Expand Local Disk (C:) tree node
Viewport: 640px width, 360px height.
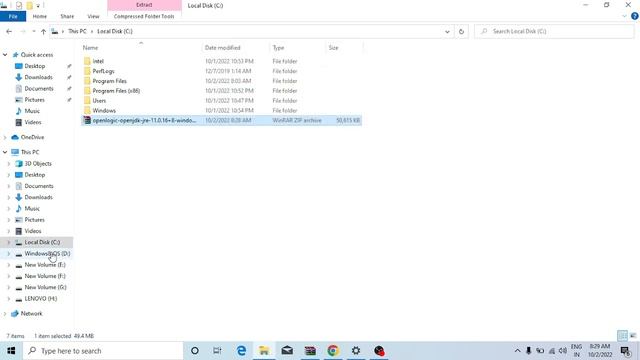click(9, 242)
